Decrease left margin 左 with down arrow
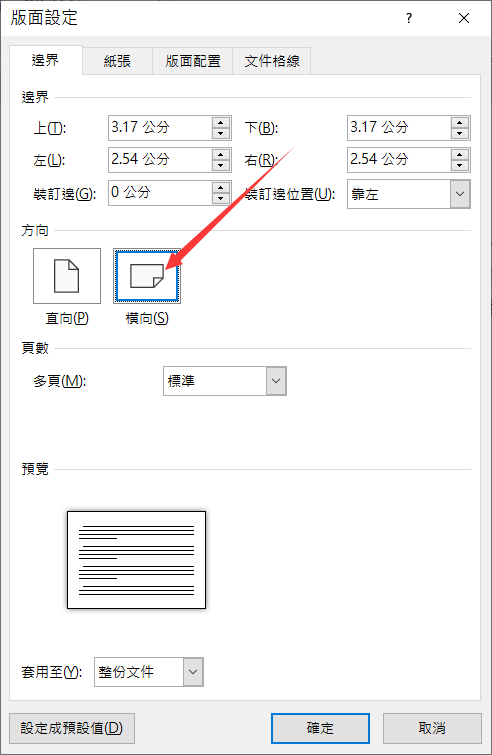 [220, 166]
